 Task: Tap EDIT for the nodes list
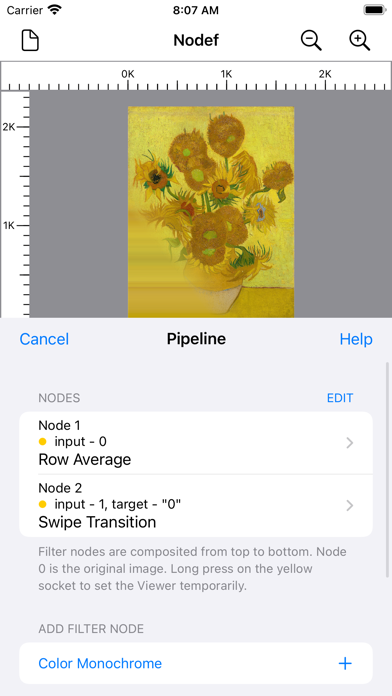340,398
